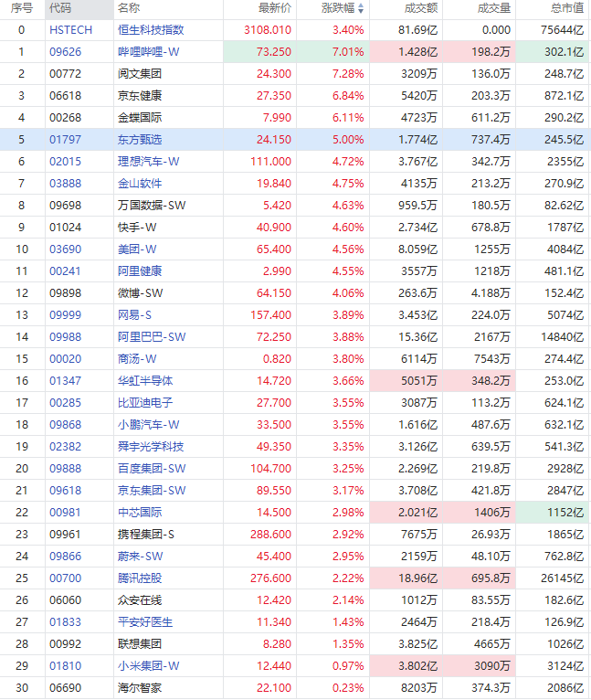The image size is (591, 700).
Task: Open 商汤-W stock link
Action: coord(137,358)
